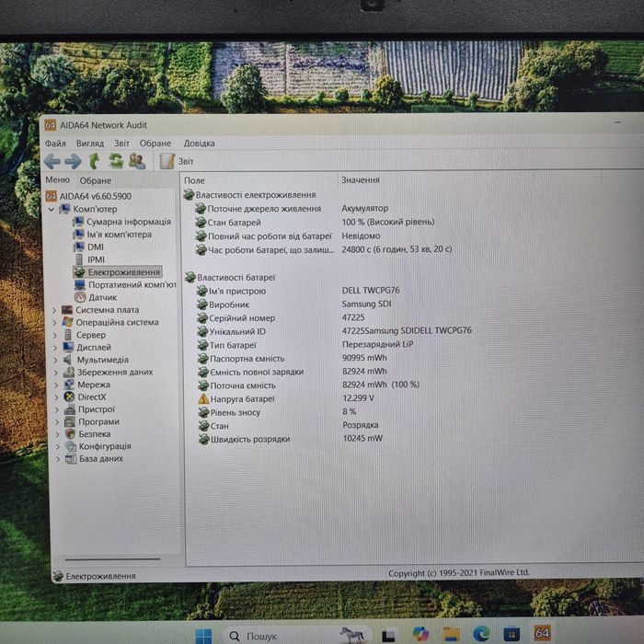Expand the Сервер tree node
The width and height of the screenshot is (644, 644).
(x=55, y=336)
